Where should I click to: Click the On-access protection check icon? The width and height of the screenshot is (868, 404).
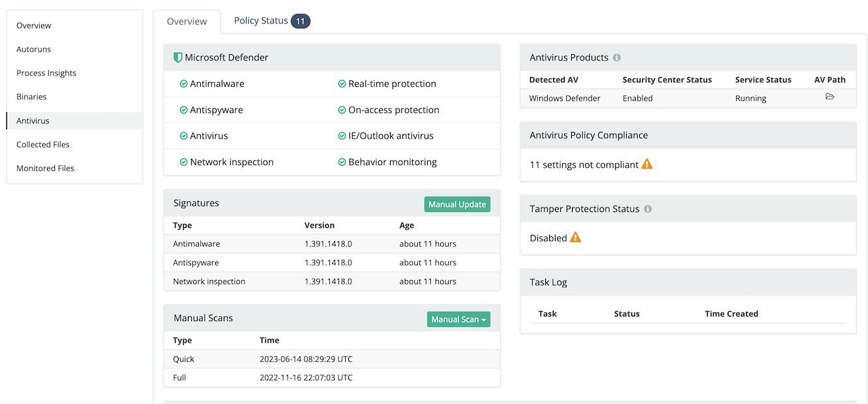pos(342,110)
